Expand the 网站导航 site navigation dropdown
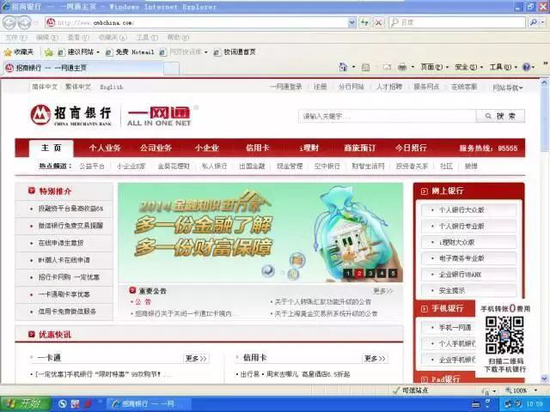Screen dimensions: 550x412 (x=508, y=88)
